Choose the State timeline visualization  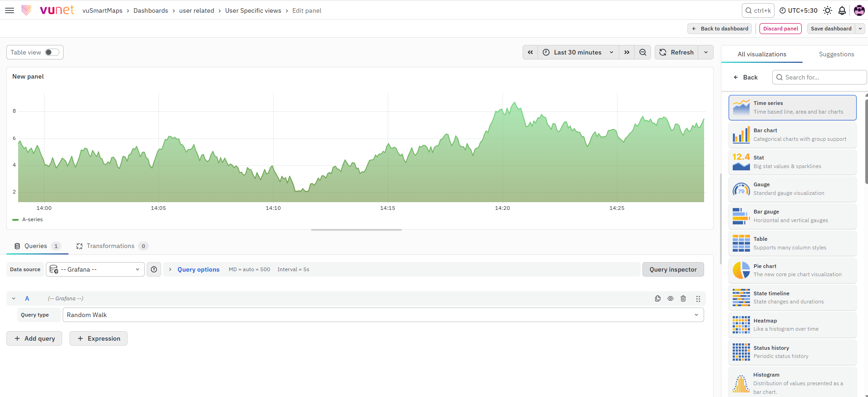coord(792,298)
